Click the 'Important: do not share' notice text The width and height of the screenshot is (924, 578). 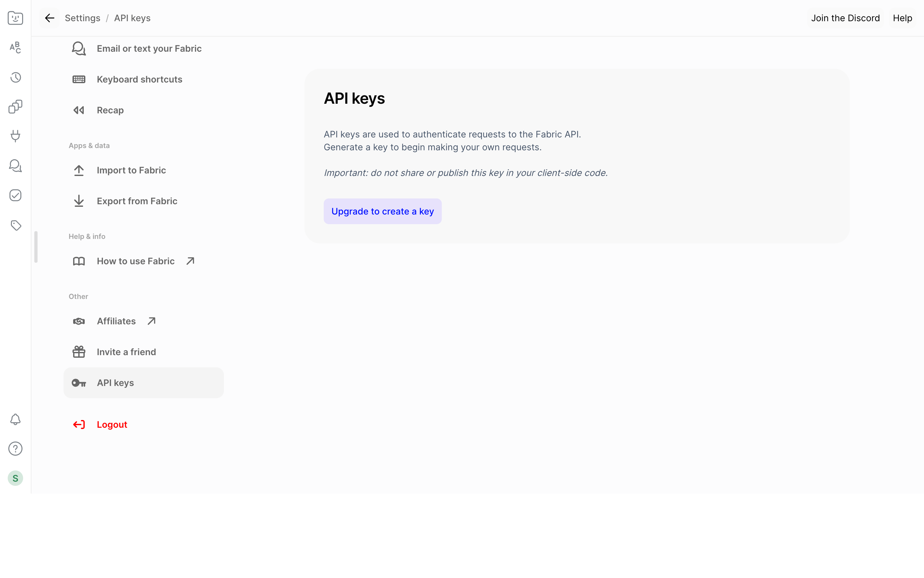click(466, 173)
